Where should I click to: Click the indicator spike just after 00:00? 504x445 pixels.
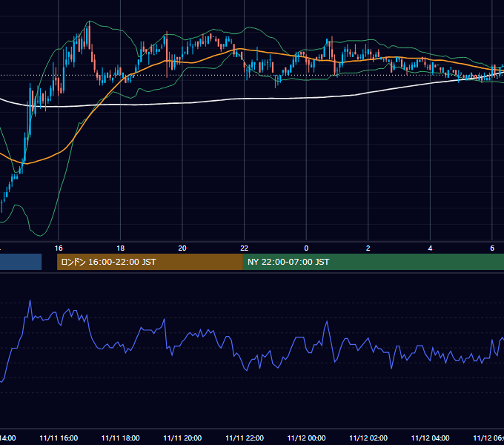coord(327,321)
